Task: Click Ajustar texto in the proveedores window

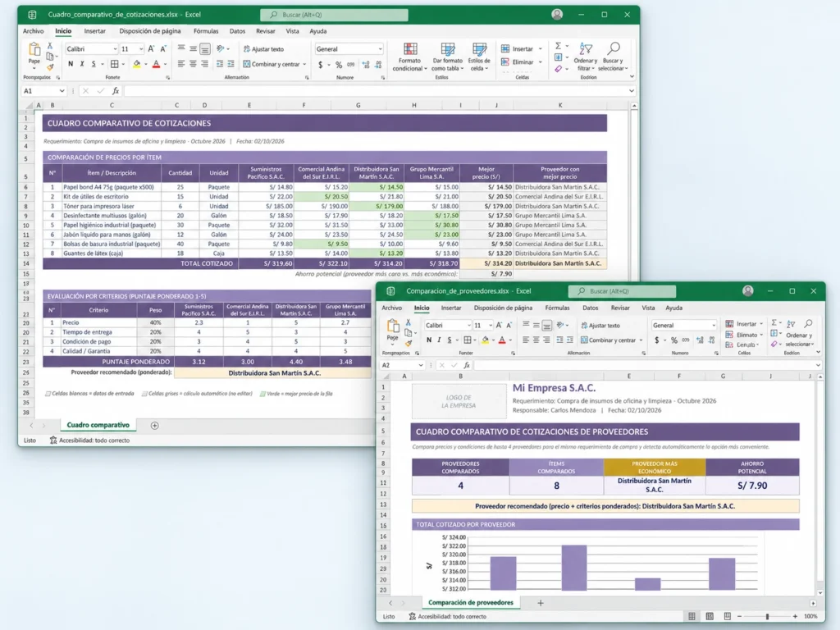Action: (x=600, y=325)
